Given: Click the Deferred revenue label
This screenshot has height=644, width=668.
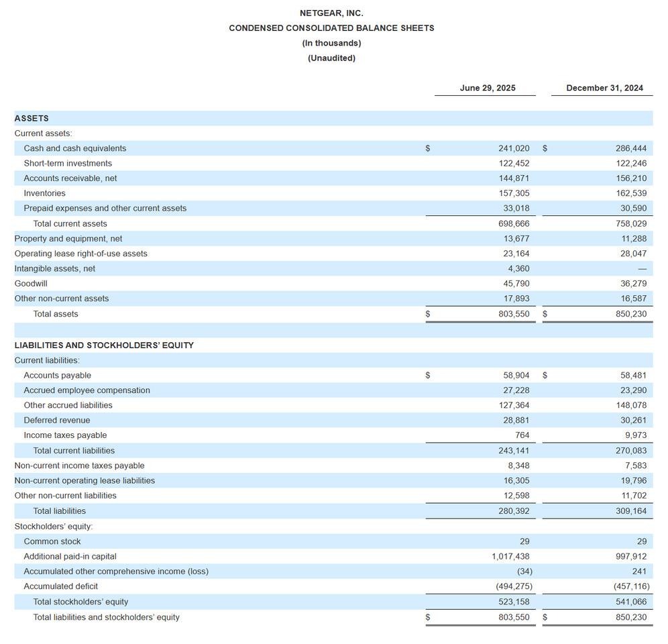Looking at the screenshot, I should (57, 420).
